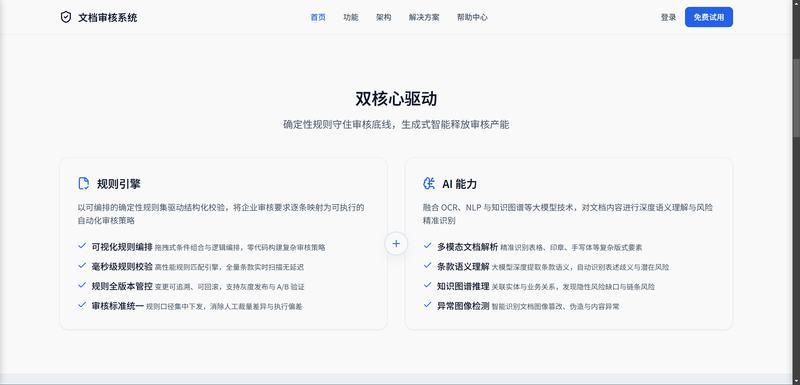This screenshot has height=385, width=800.
Task: Click the 规则引擎 card title
Action: pyautogui.click(x=119, y=184)
